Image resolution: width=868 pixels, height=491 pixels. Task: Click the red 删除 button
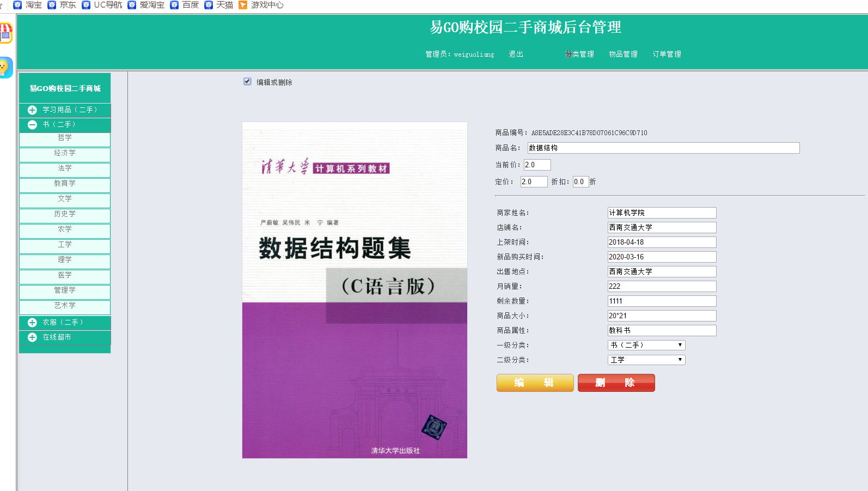(616, 383)
